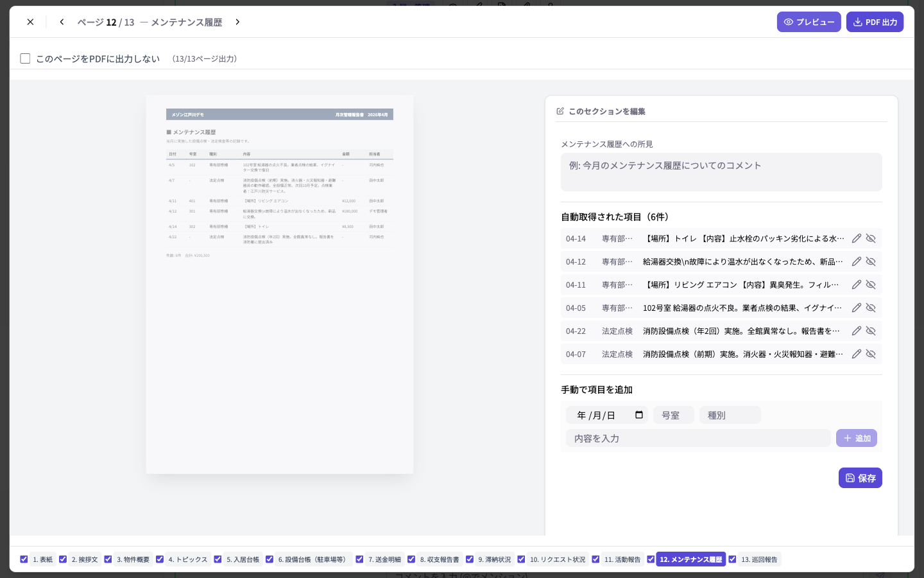Click the report page preview thumbnail
Viewport: 924px width, 578px height.
click(x=280, y=285)
